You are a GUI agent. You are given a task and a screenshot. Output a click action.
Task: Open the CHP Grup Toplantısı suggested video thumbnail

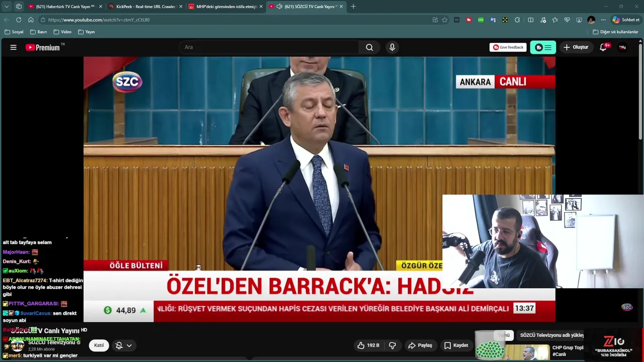tap(527, 352)
